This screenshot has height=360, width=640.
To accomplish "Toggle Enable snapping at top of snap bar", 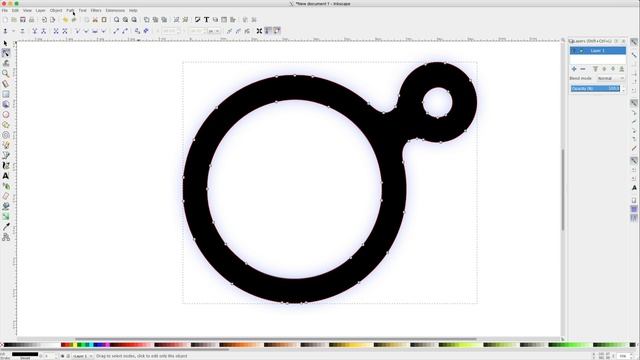I will [634, 42].
